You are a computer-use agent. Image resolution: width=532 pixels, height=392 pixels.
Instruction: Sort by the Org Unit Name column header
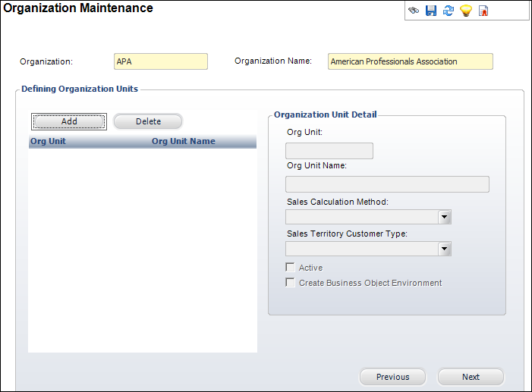pyautogui.click(x=183, y=141)
